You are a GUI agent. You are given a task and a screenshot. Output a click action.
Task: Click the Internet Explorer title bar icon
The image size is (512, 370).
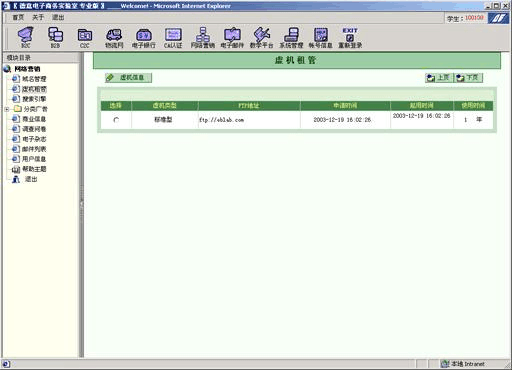pos(6,6)
